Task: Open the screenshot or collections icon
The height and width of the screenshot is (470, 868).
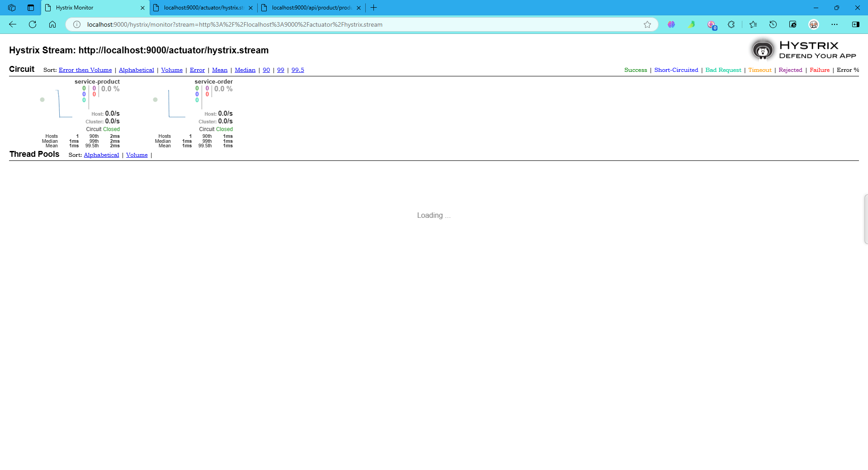Action: tap(793, 24)
